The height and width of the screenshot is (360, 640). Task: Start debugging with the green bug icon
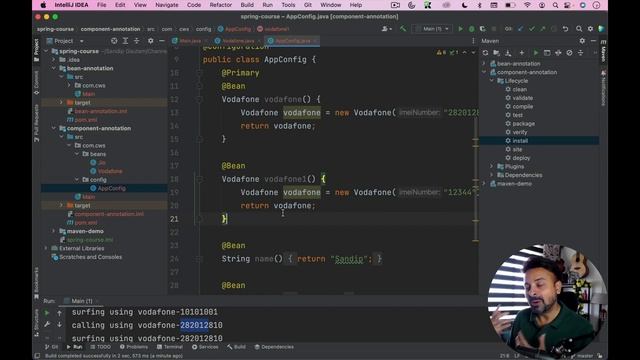tap(471, 29)
